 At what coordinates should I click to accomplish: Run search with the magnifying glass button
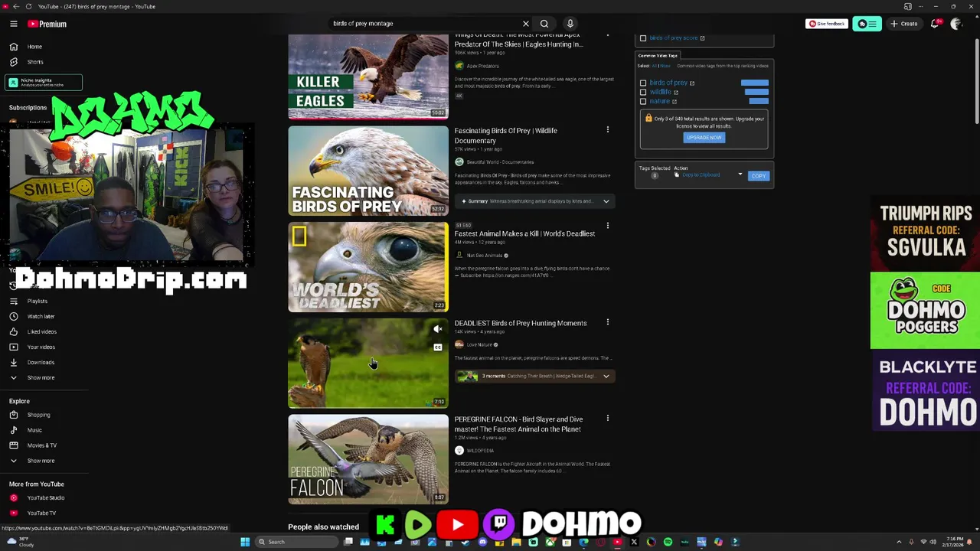[544, 24]
